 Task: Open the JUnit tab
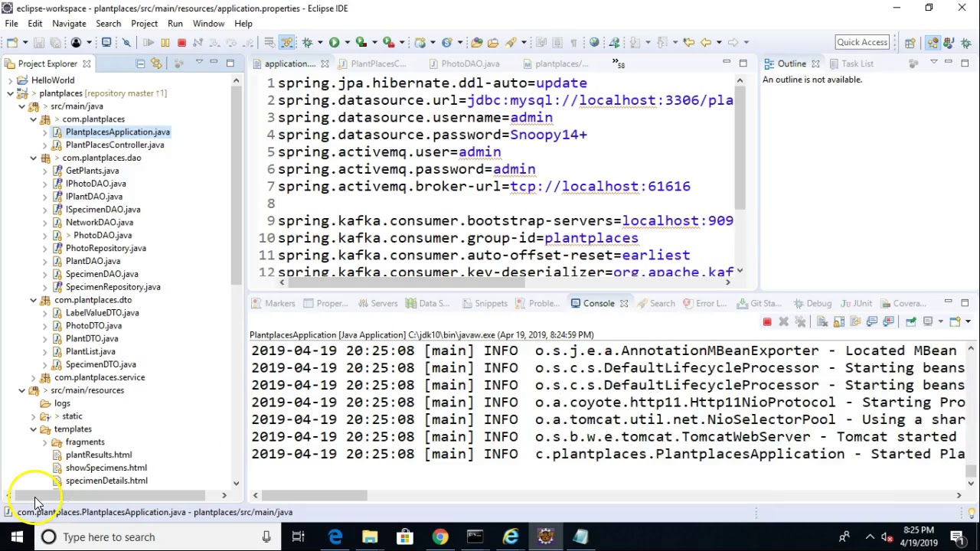click(x=857, y=303)
